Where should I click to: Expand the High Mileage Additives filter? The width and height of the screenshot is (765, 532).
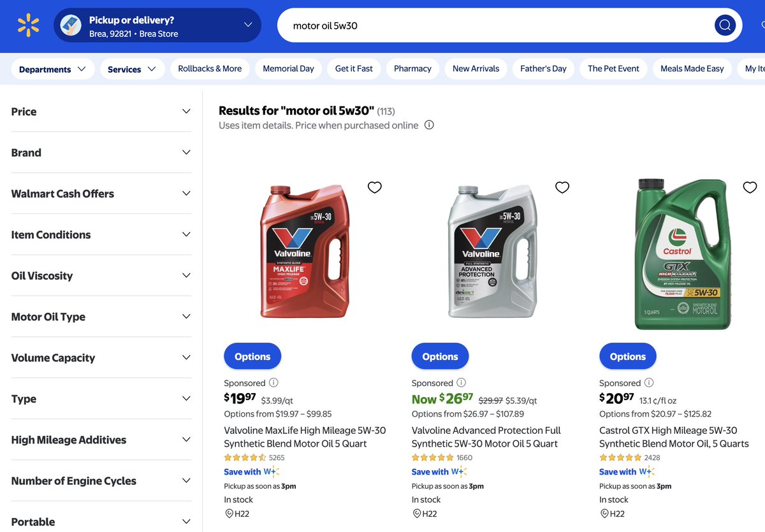pos(101,440)
